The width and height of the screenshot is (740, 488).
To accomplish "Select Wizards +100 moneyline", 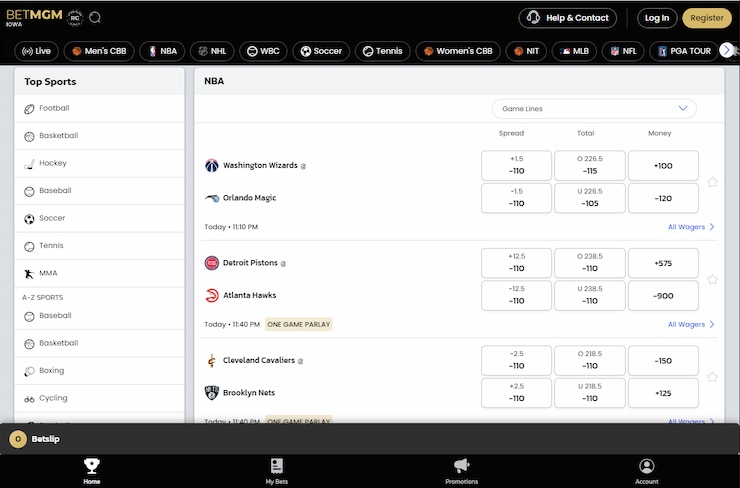I will [663, 166].
